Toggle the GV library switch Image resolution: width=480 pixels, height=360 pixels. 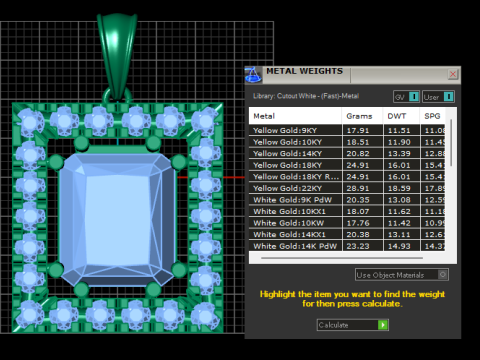coord(406,97)
